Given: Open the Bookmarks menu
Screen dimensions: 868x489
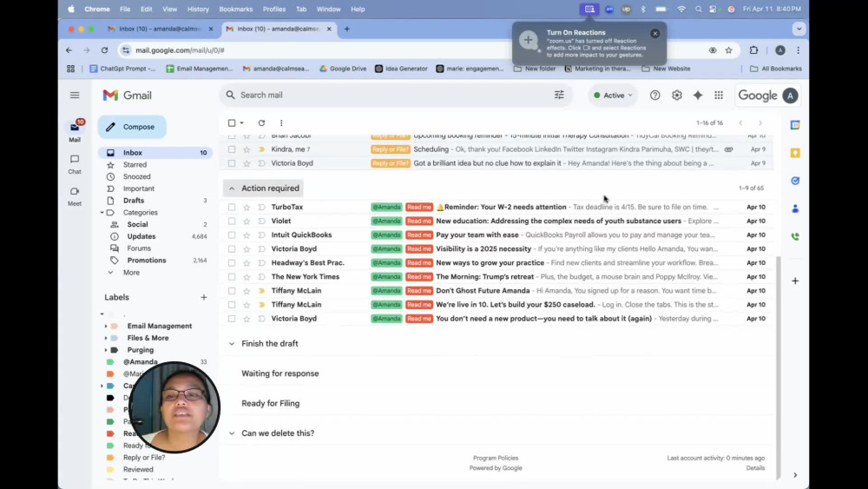Looking at the screenshot, I should click(x=236, y=9).
